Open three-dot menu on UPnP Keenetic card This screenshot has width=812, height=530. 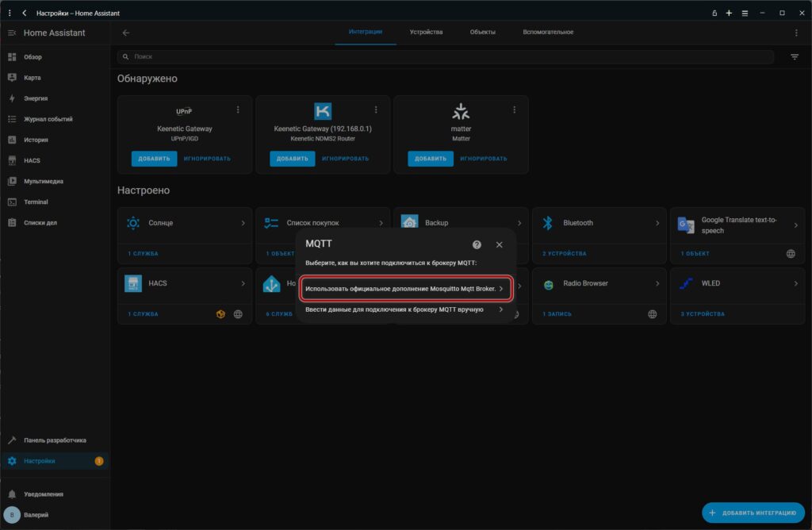pos(238,109)
